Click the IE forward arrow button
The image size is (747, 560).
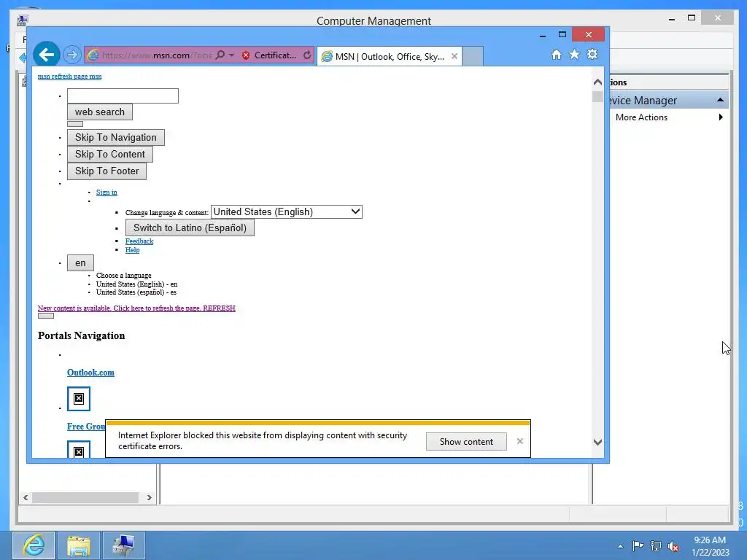[x=72, y=55]
